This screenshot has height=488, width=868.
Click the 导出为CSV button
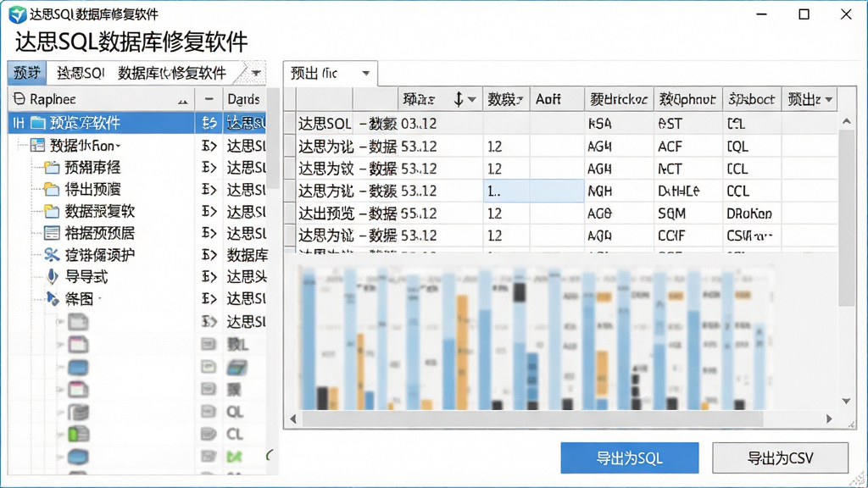click(x=780, y=458)
